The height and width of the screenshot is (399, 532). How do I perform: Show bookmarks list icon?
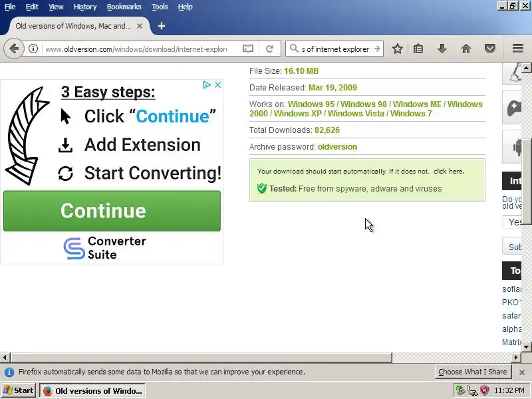(x=418, y=49)
